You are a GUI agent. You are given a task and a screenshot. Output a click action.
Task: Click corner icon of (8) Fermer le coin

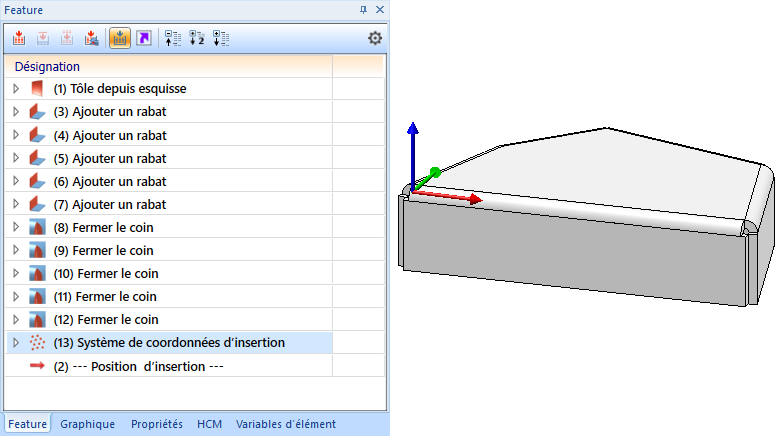click(37, 227)
